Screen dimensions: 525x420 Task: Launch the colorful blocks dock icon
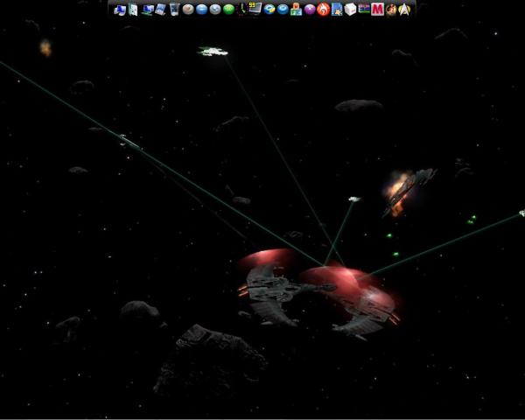click(296, 10)
